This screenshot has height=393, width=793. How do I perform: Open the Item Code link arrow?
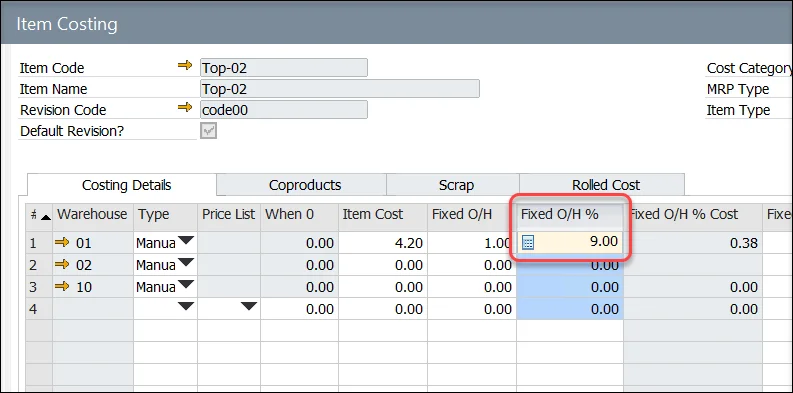(185, 65)
